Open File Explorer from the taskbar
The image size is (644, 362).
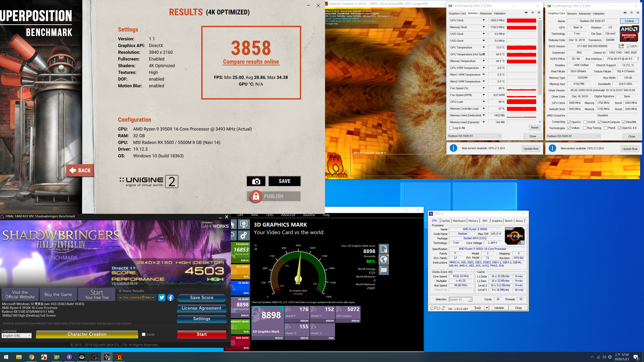coord(19,357)
